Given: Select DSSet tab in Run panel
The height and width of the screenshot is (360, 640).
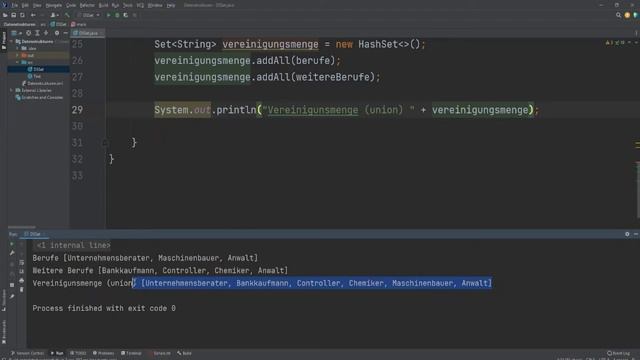Looking at the screenshot, I should [x=35, y=234].
